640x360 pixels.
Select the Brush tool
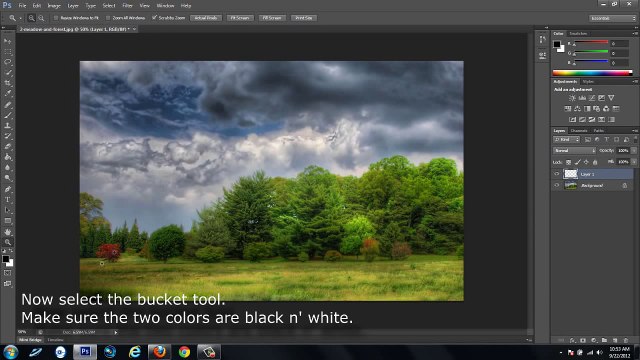point(7,115)
